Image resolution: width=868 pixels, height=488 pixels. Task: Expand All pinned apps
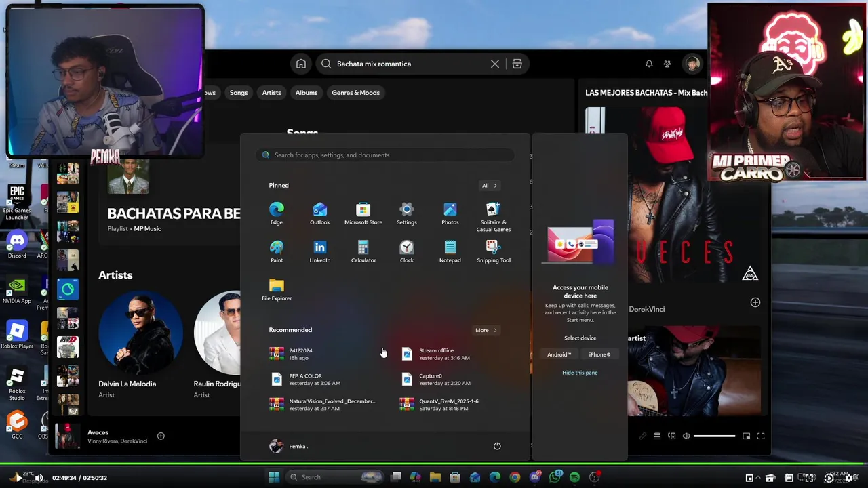[x=489, y=186]
